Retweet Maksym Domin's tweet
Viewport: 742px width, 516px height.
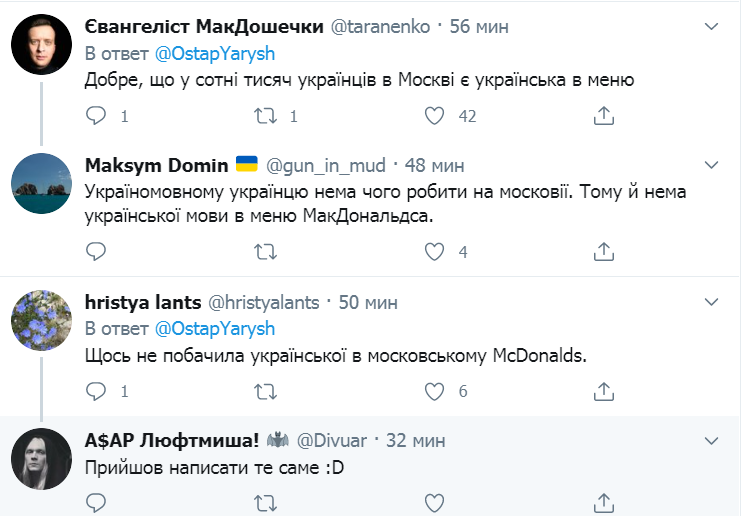pos(265,252)
